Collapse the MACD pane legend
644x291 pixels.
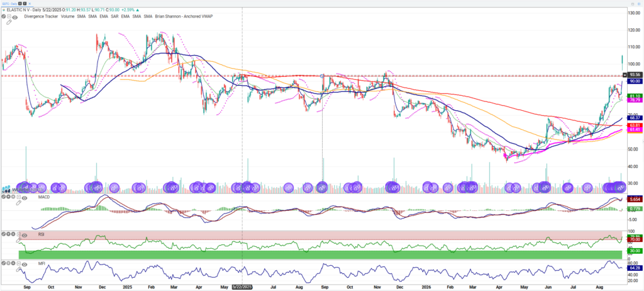(x=18, y=197)
